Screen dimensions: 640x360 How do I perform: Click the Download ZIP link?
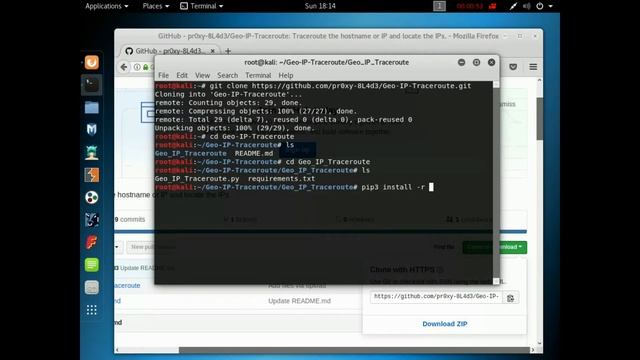pos(444,324)
